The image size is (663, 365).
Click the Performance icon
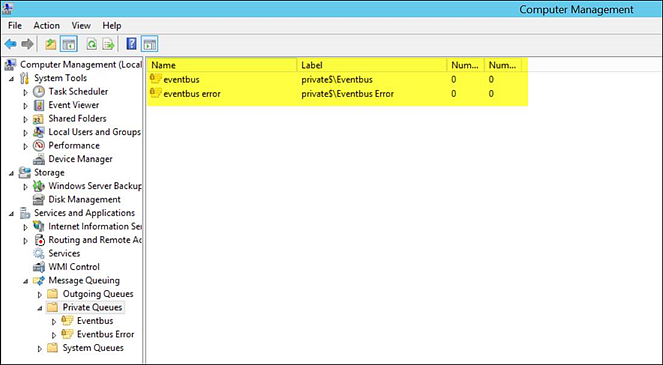39,145
